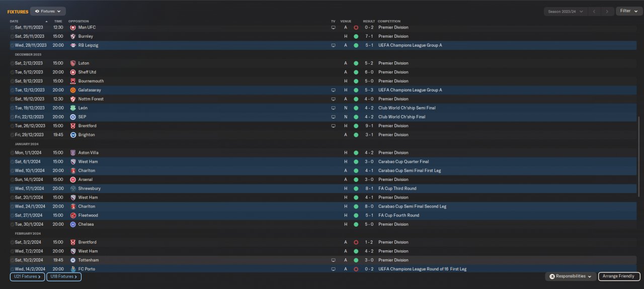Open the Season 2023/24 selector
The height and width of the screenshot is (289, 644).
pos(566,11)
